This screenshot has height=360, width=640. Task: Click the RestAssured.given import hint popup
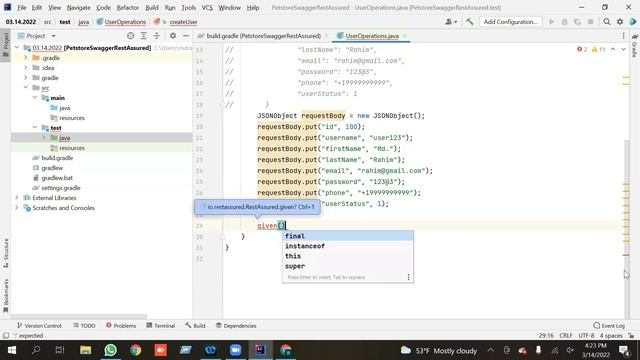coord(258,207)
